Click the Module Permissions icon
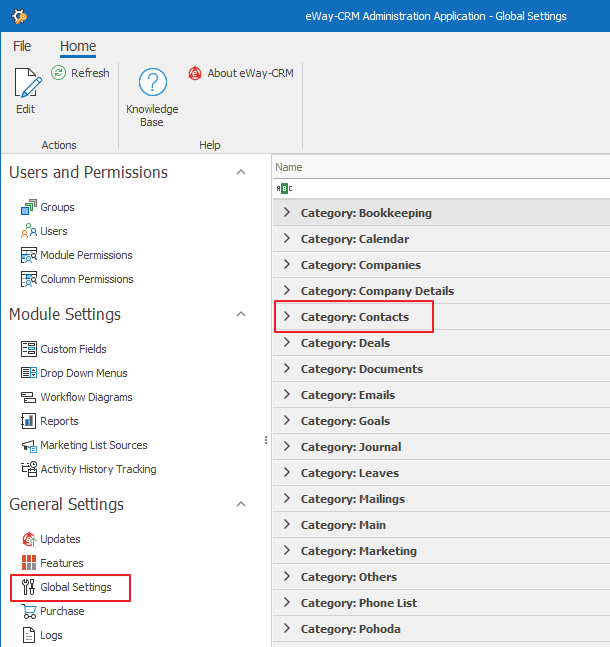610x647 pixels. pos(28,255)
